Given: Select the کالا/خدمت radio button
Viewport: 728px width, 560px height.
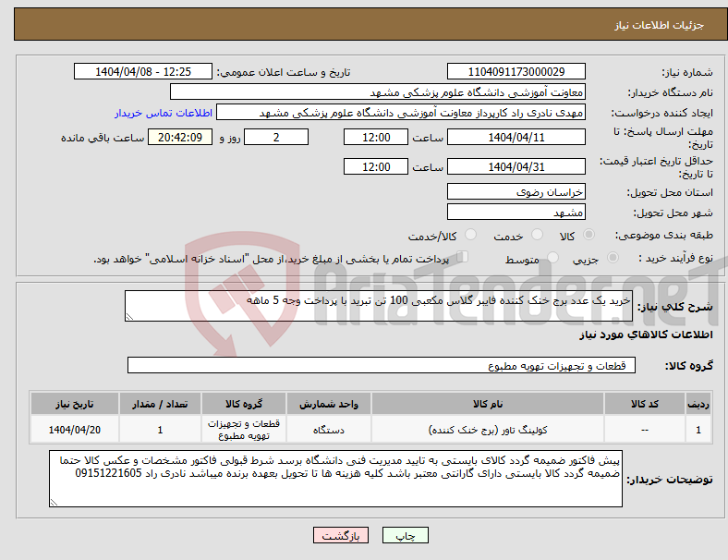Looking at the screenshot, I should click(x=471, y=235).
